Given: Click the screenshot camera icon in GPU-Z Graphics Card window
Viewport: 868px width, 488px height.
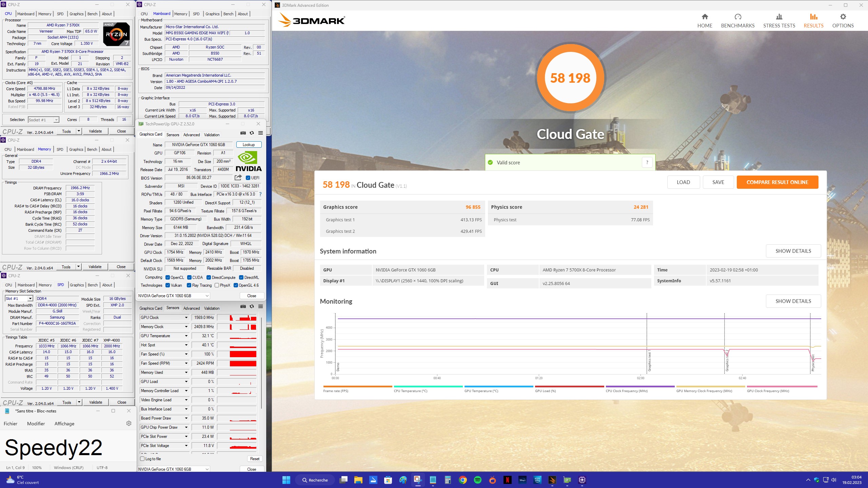Looking at the screenshot, I should pyautogui.click(x=243, y=133).
